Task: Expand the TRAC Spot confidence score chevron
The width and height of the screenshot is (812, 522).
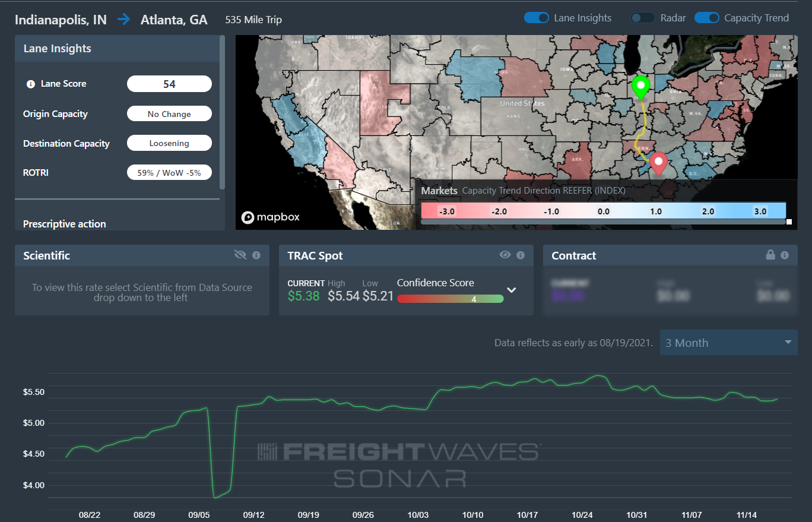Action: click(x=512, y=290)
